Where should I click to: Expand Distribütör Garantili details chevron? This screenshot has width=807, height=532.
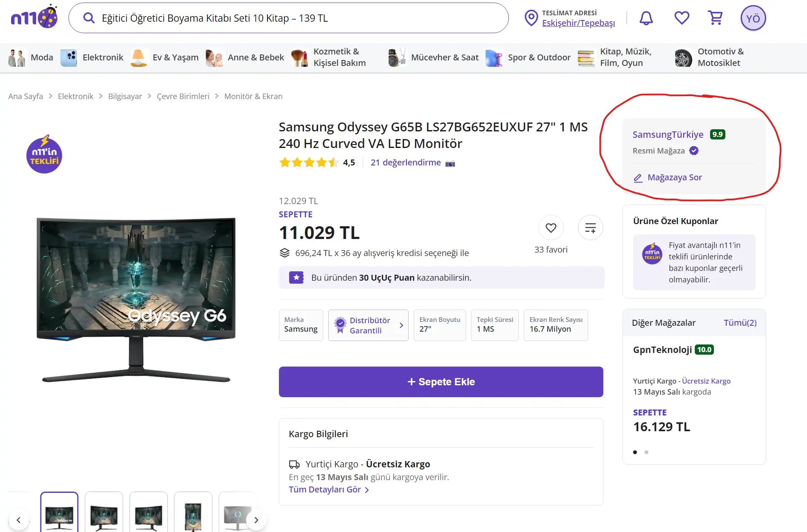click(x=401, y=325)
